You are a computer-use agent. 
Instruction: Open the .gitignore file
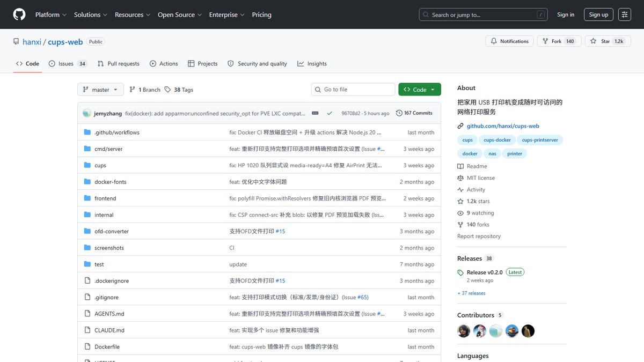(x=106, y=297)
